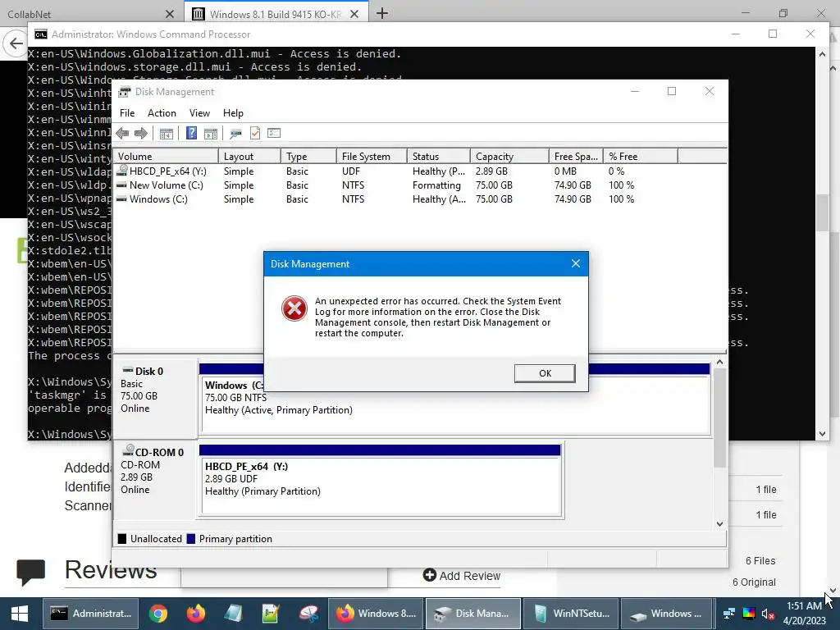This screenshot has width=840, height=630.
Task: Click the colorful display tray icon
Action: (x=749, y=614)
